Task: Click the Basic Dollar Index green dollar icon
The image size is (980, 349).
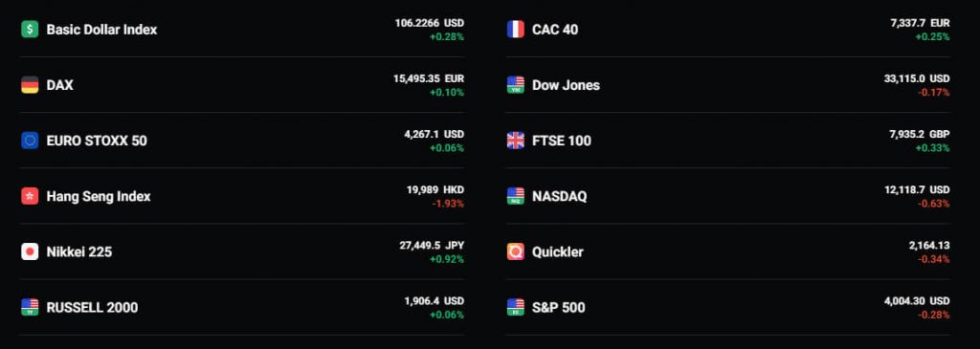Action: tap(30, 30)
